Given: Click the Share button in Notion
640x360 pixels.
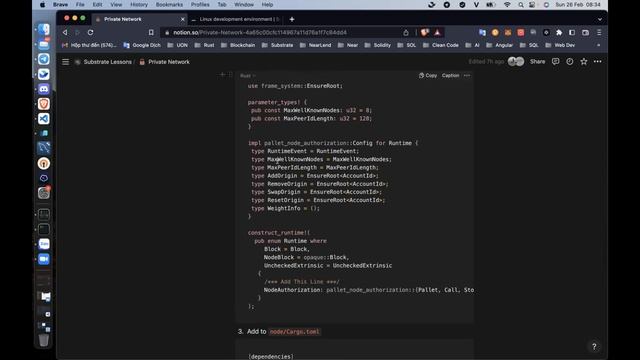Looking at the screenshot, I should (x=537, y=62).
